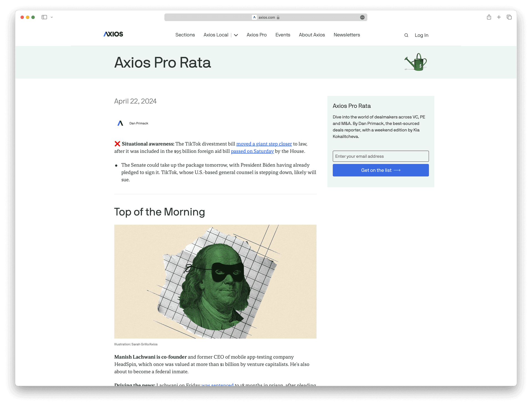532x406 pixels.
Task: Click the new tab icon in browser toolbar
Action: [499, 17]
